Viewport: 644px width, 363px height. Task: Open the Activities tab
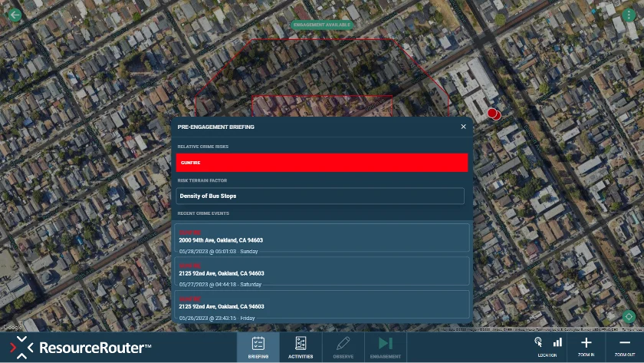click(301, 347)
